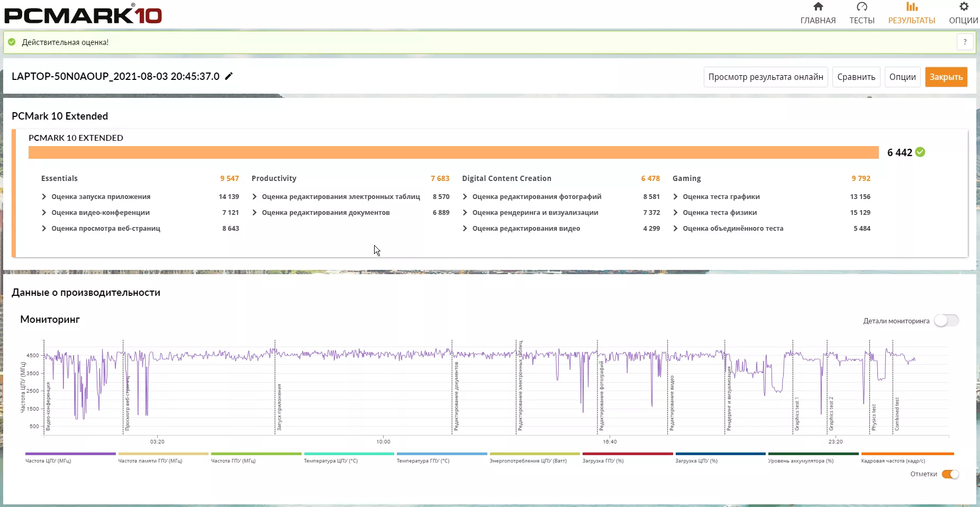Expand Оценка редактирования видео row
The width and height of the screenshot is (980, 507).
coord(465,229)
